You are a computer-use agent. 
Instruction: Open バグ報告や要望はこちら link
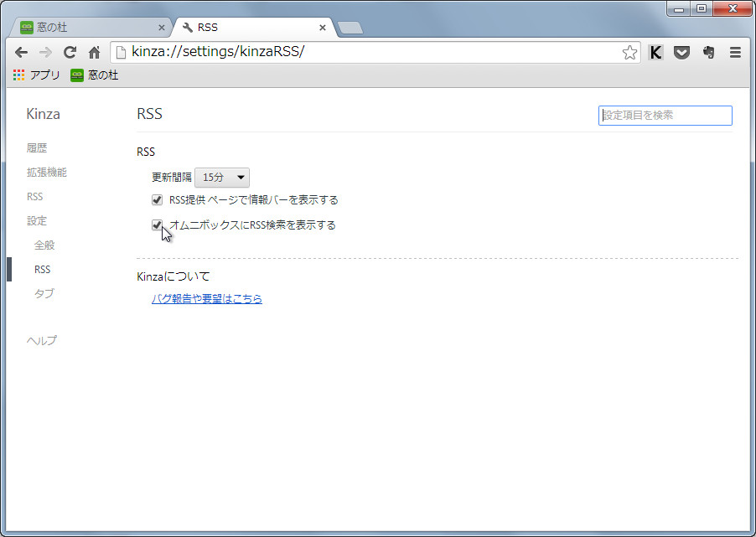coord(207,298)
